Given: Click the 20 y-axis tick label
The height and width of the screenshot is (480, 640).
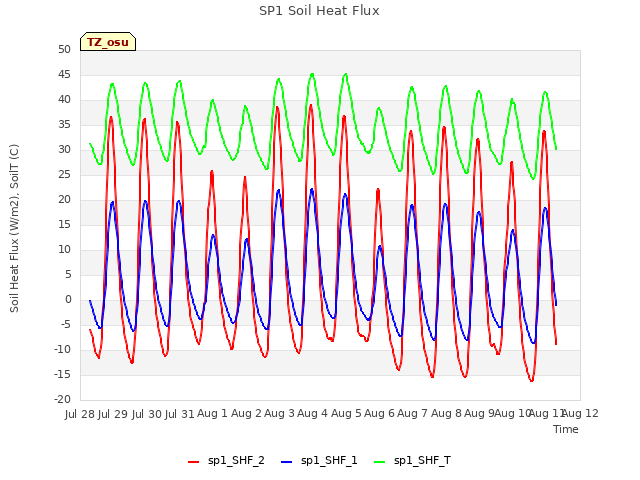Looking at the screenshot, I should click(64, 200).
